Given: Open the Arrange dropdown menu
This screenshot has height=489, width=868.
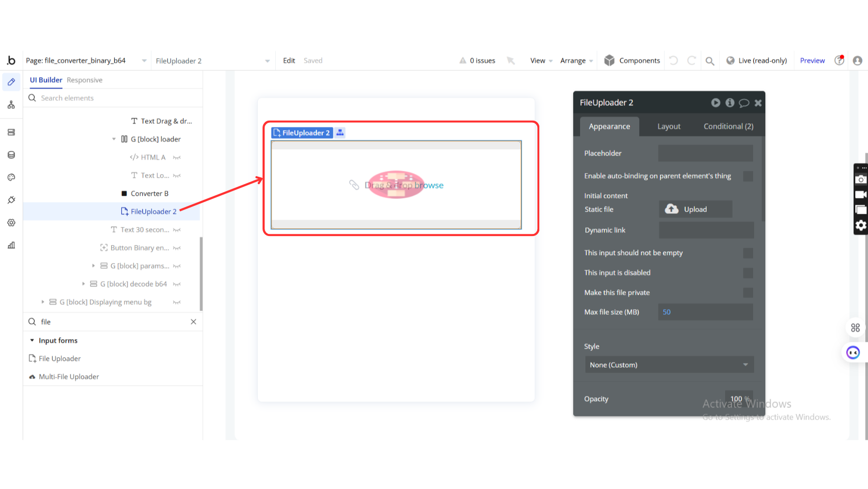Looking at the screenshot, I should [576, 61].
